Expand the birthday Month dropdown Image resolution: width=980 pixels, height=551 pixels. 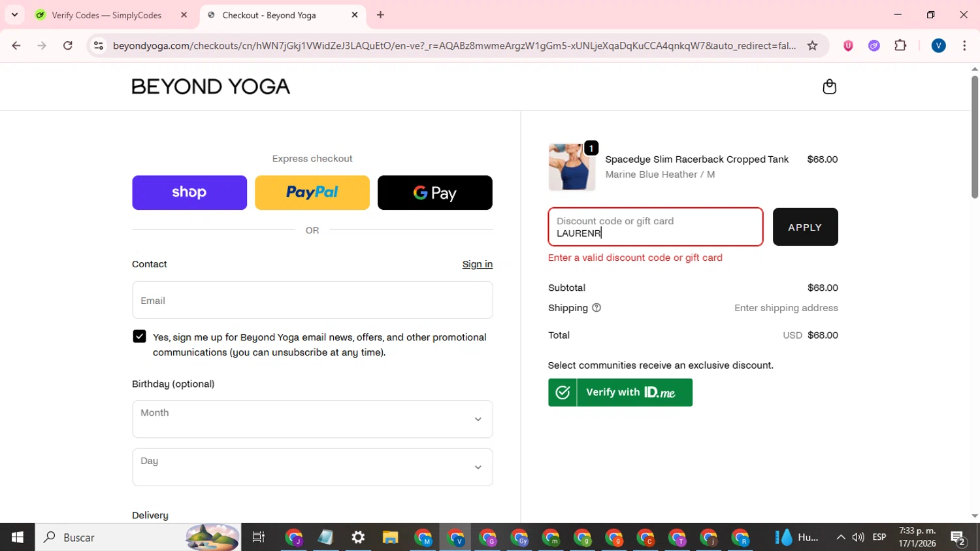[x=312, y=419]
